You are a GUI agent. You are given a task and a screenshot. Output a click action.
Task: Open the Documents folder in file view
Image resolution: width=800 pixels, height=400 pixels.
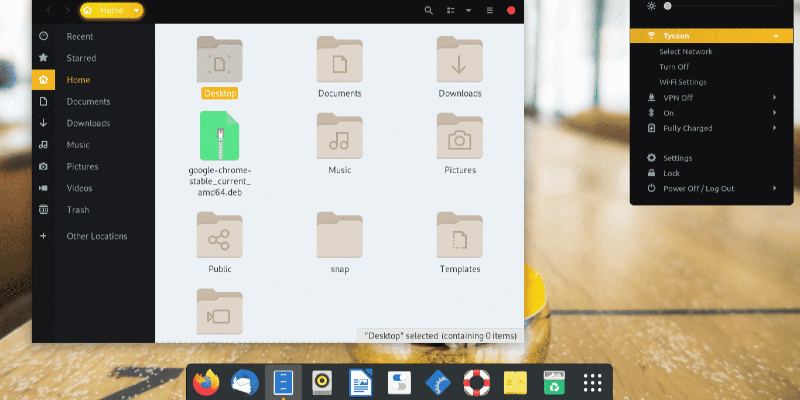[340, 59]
